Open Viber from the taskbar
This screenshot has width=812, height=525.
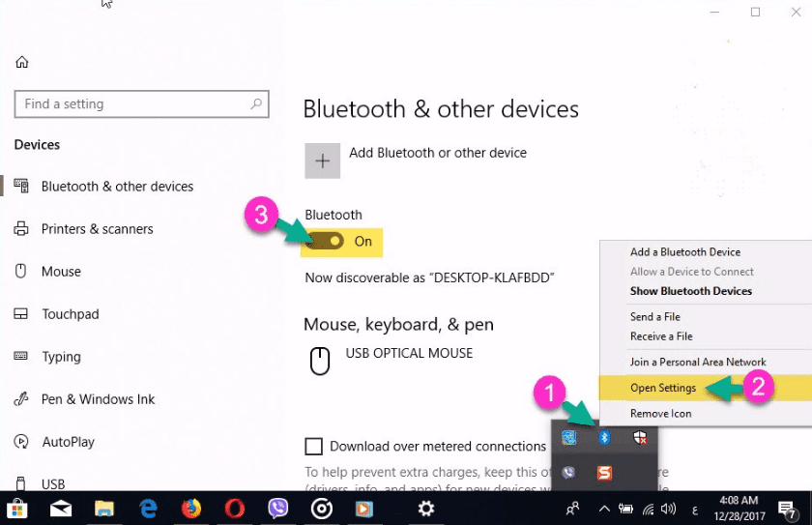click(280, 508)
